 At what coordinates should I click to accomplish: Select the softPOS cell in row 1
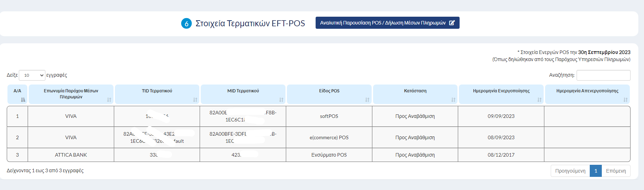coord(329,116)
